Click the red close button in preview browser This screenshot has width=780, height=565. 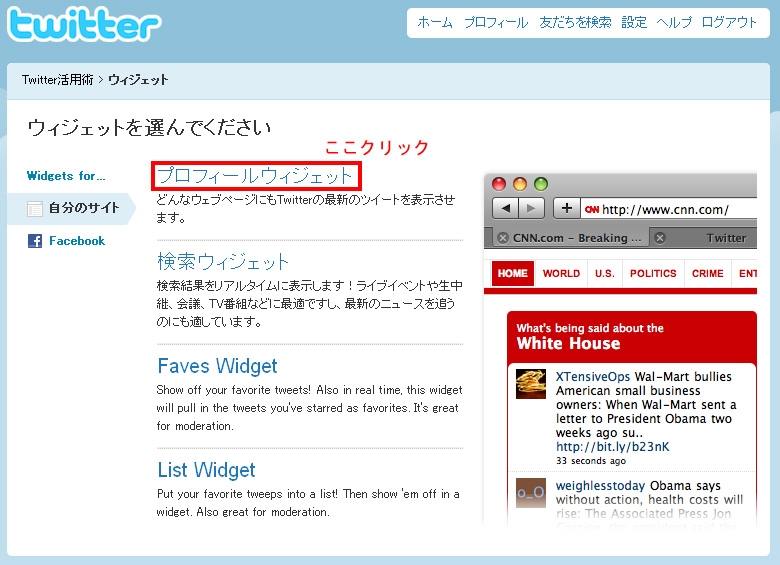tap(499, 184)
